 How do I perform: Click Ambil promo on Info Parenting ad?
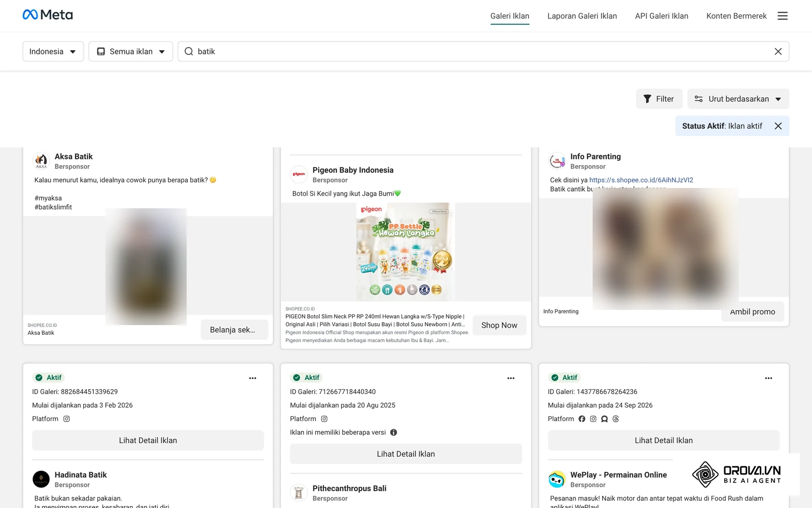coord(753,311)
